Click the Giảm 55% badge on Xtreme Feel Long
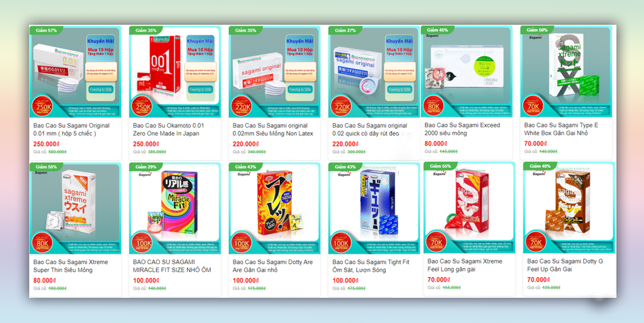 point(441,167)
